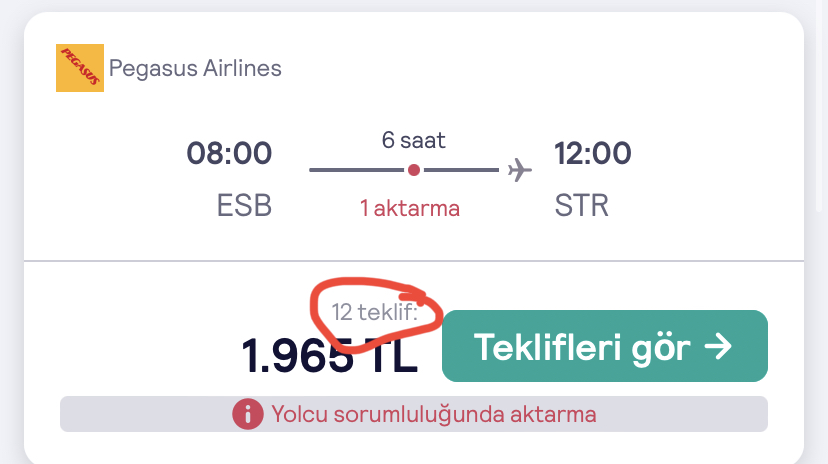Click the 1.965 TL price

[329, 357]
